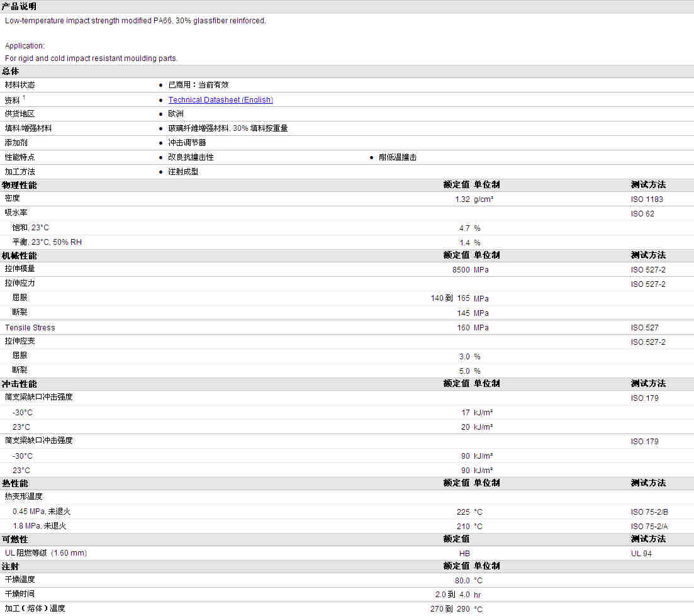Click the 拉伸模量 row label
Image resolution: width=694 pixels, height=616 pixels.
coord(20,269)
